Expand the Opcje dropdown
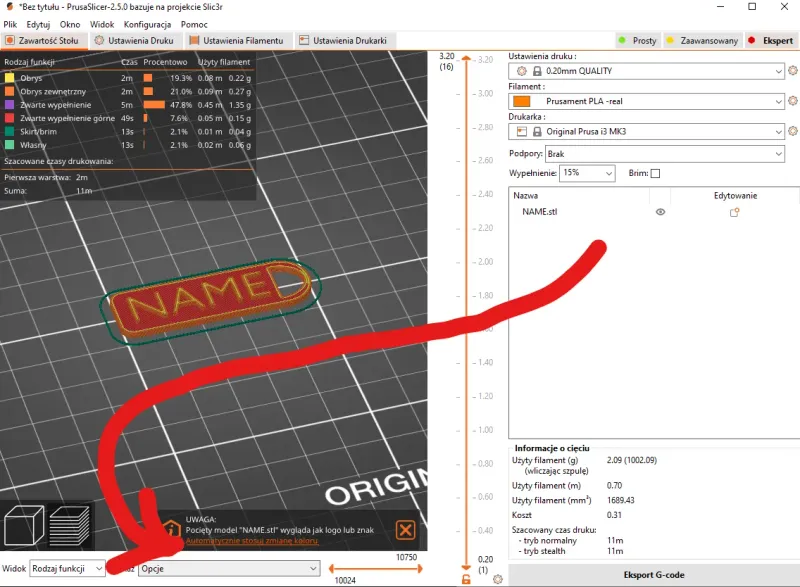The width and height of the screenshot is (800, 587). pos(229,568)
